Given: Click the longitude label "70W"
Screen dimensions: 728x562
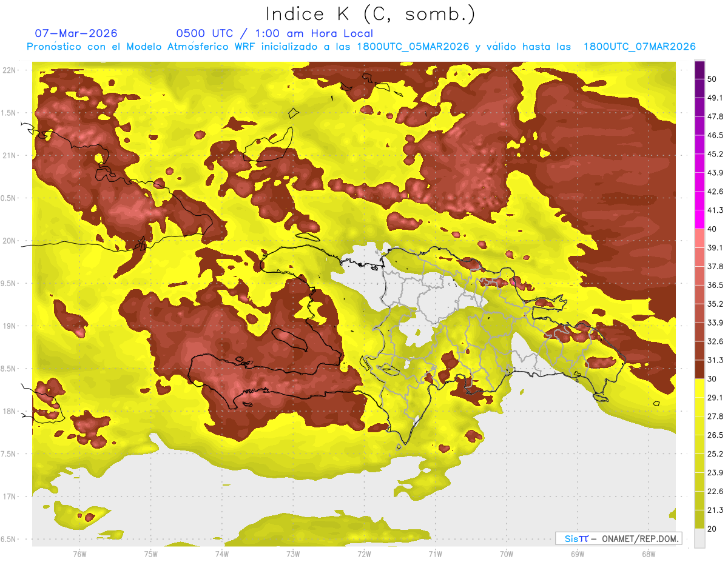Looking at the screenshot, I should pyautogui.click(x=506, y=554).
